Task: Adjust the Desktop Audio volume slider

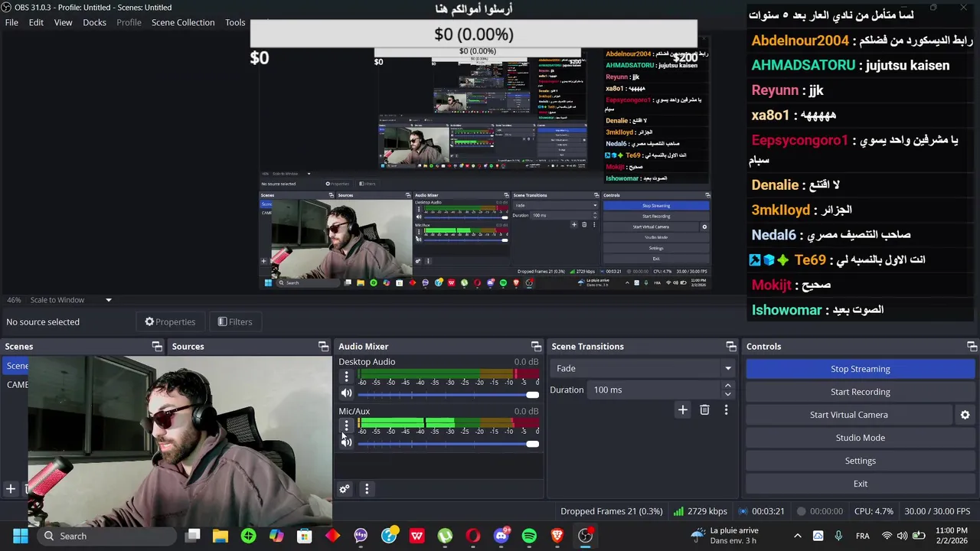Action: [x=448, y=394]
